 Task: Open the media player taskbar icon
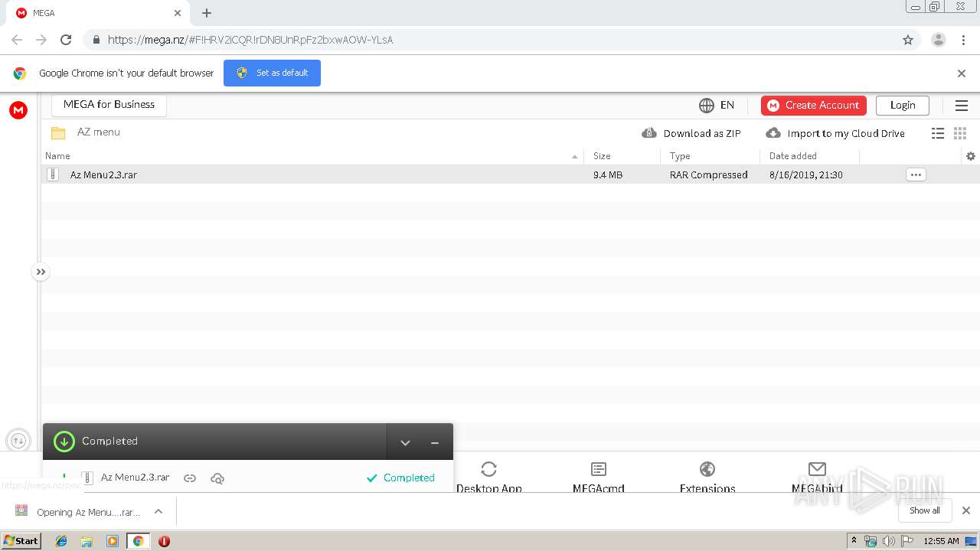click(113, 541)
